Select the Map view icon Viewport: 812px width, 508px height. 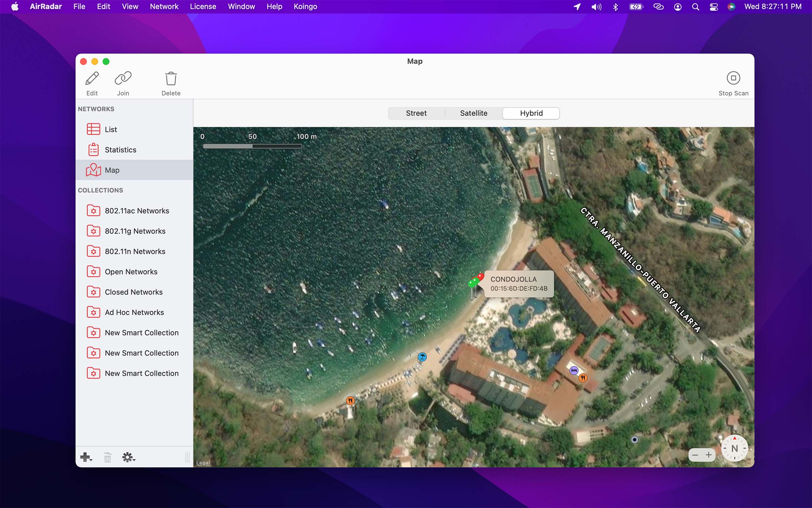tap(112, 170)
